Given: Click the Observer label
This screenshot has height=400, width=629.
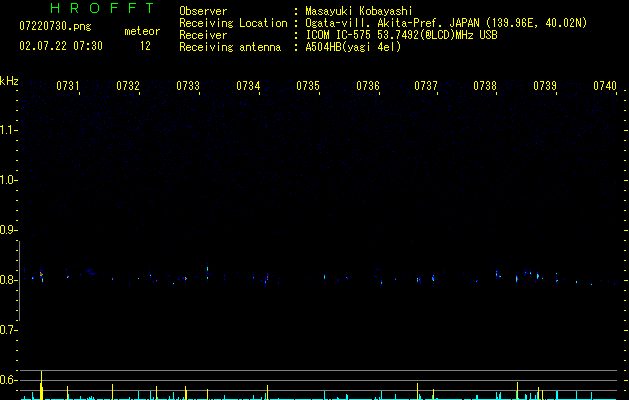Looking at the screenshot, I should (x=203, y=11).
